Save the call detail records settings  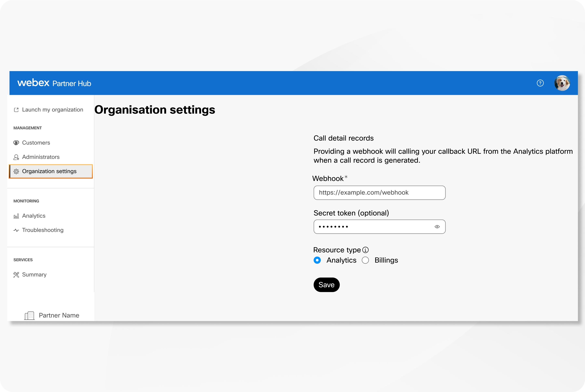(326, 285)
